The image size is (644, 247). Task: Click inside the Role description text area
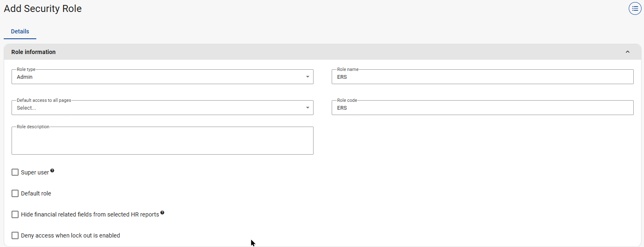[162, 141]
